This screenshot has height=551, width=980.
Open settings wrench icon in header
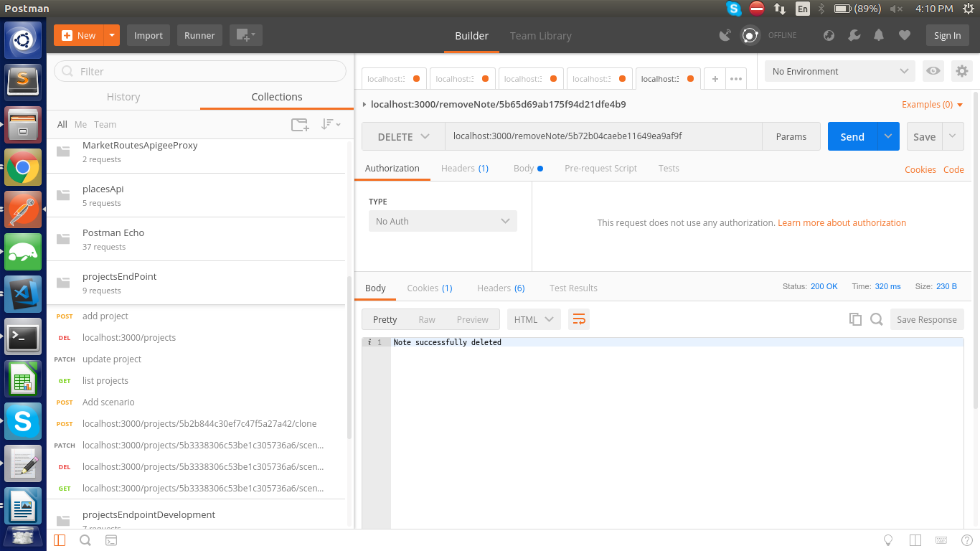tap(854, 35)
